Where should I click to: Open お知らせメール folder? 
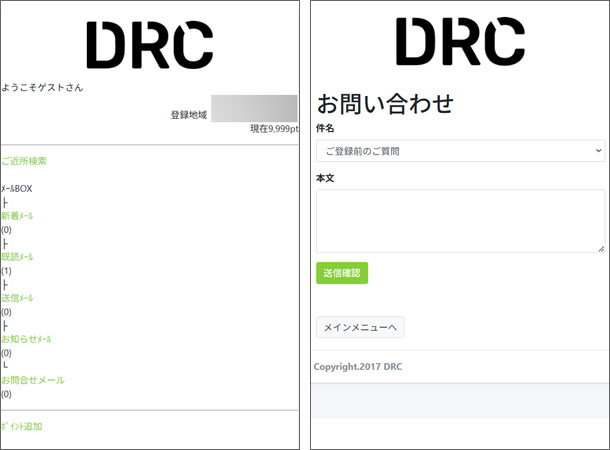point(26,339)
